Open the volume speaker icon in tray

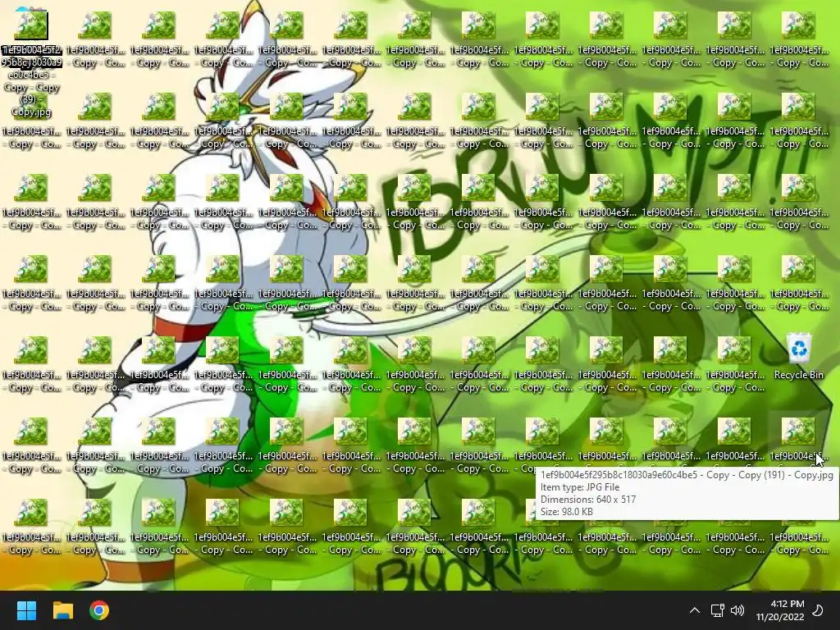click(737, 610)
